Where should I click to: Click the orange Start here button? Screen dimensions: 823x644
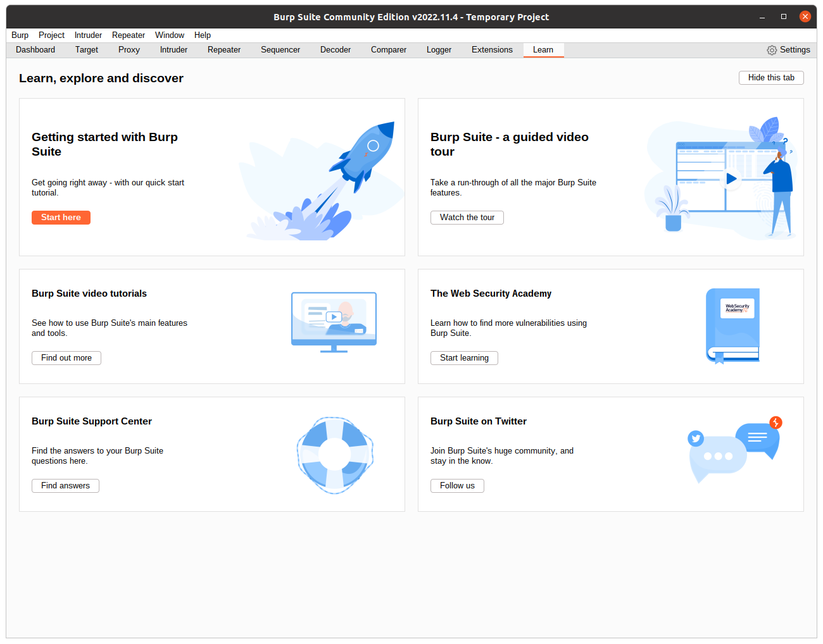pyautogui.click(x=61, y=218)
